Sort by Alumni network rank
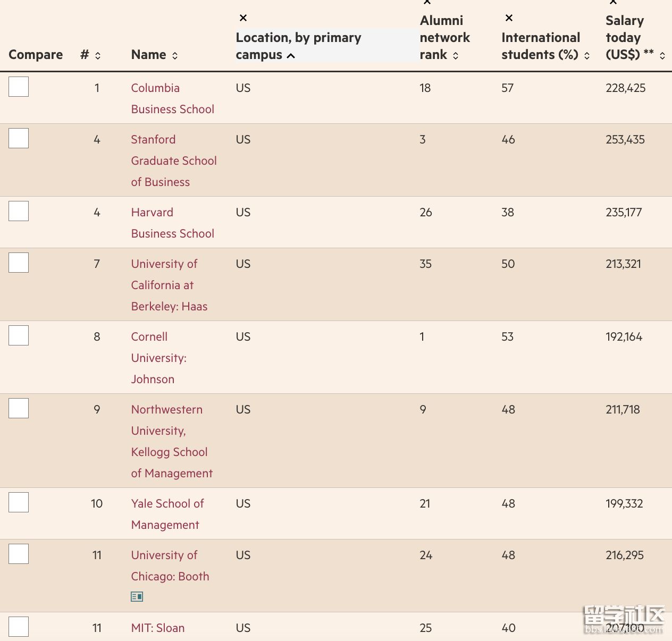Viewport: 672px width, 641px height. pos(456,55)
